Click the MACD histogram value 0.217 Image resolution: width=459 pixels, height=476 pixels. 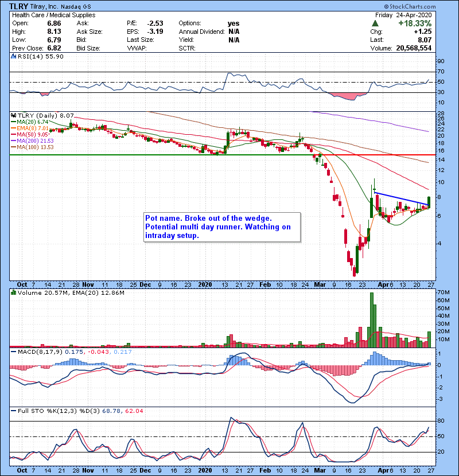click(123, 352)
